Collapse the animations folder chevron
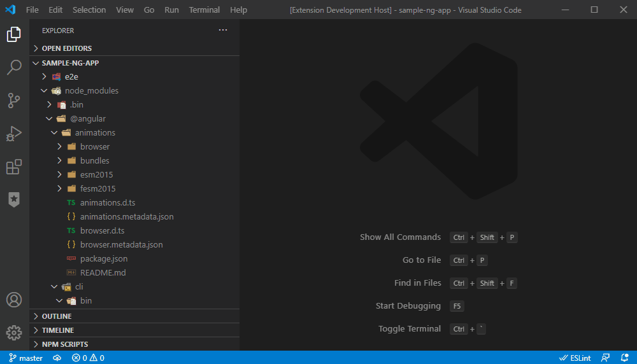Image resolution: width=637 pixels, height=364 pixels. point(54,133)
